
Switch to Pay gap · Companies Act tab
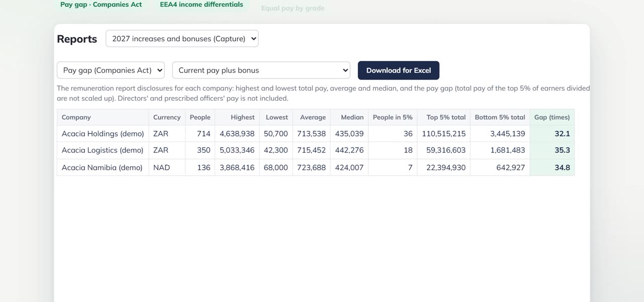coord(101,5)
